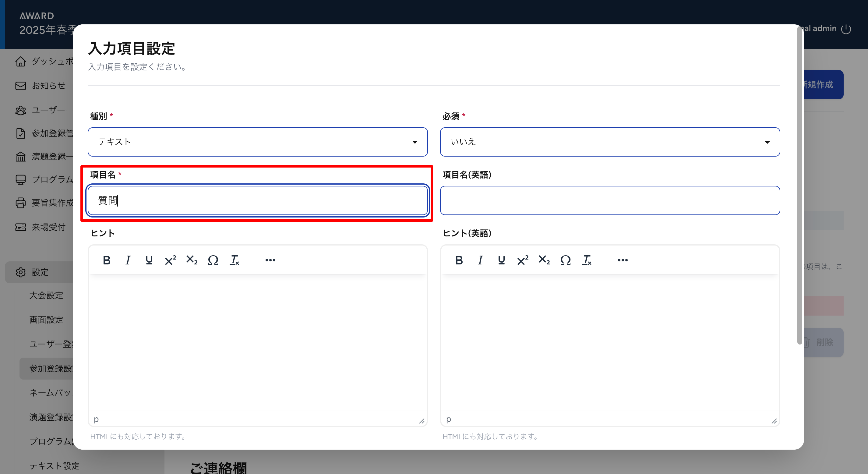Click inside the ヒント text area

click(x=257, y=342)
